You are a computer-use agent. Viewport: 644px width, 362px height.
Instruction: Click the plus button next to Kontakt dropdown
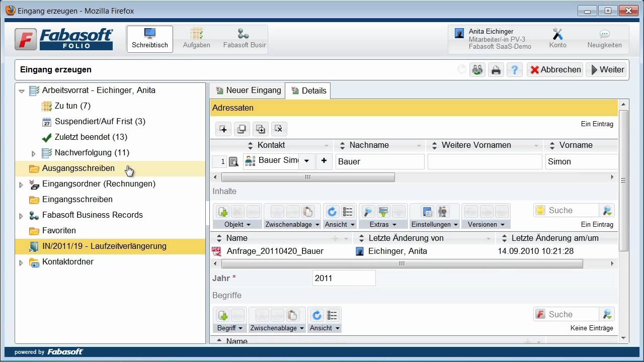[324, 161]
